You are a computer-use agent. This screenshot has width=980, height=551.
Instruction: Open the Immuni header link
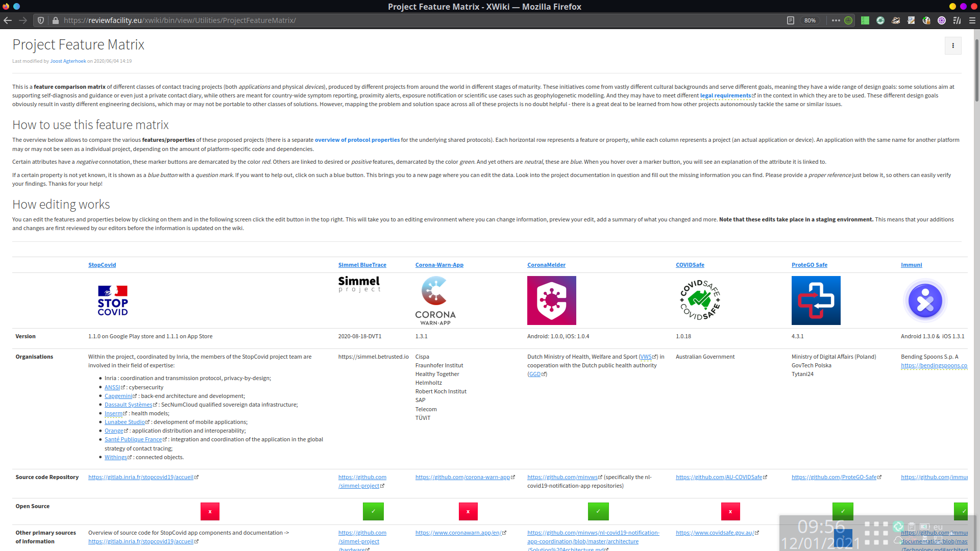[912, 265]
